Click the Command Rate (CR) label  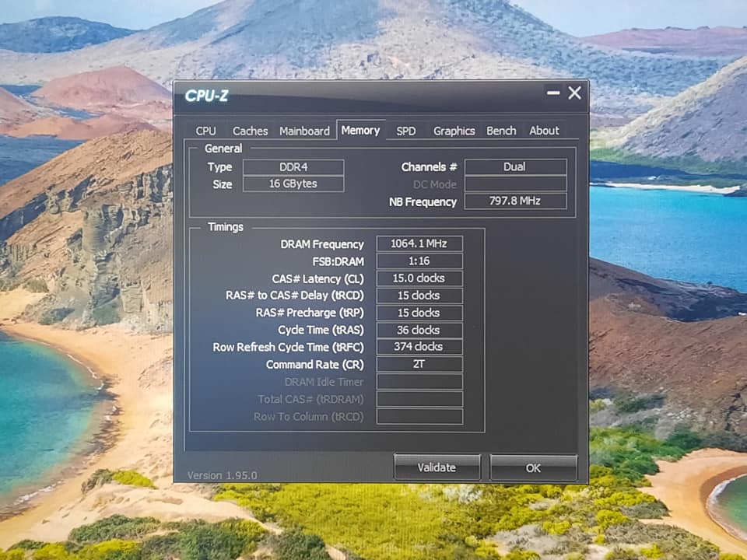[x=315, y=365]
